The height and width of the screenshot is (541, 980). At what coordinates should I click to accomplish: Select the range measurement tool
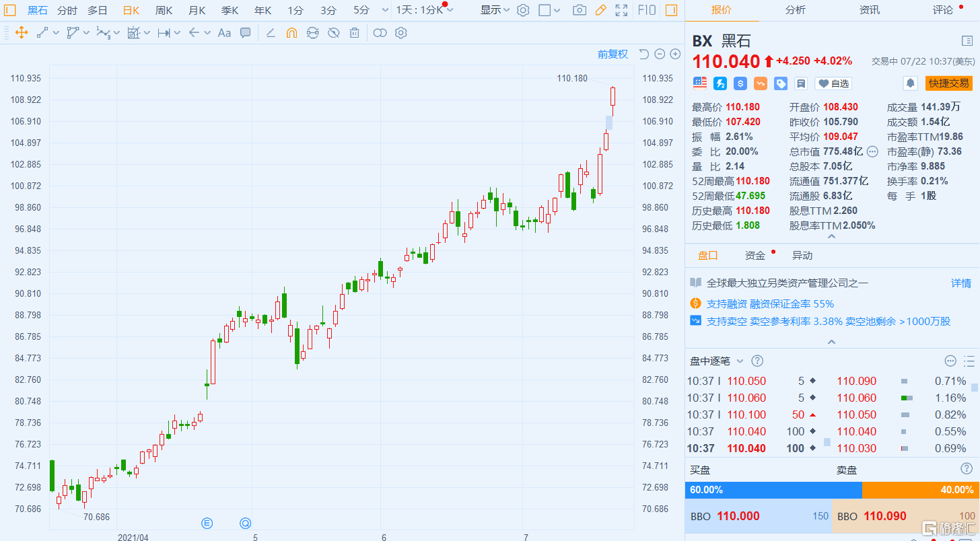164,32
